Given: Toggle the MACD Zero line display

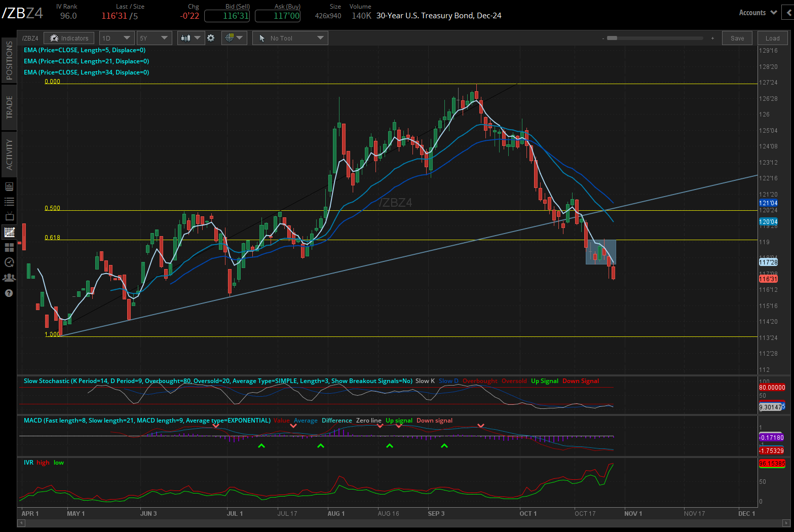Looking at the screenshot, I should coord(369,421).
